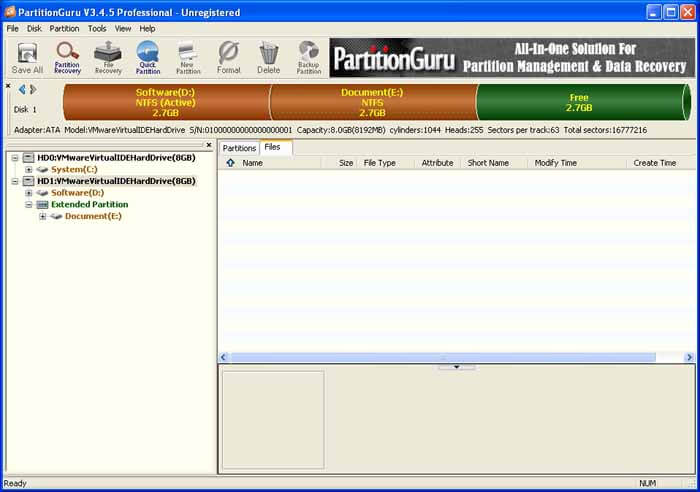This screenshot has width=700, height=492.
Task: Open Partition Recovery tool
Action: coord(67,58)
